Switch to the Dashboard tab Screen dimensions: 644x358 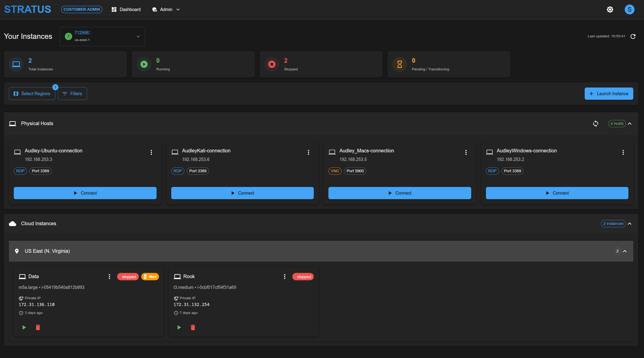(x=126, y=9)
